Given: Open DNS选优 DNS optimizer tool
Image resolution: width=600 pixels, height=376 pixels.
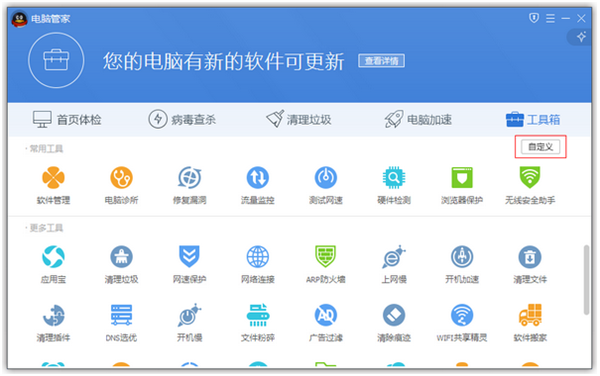Looking at the screenshot, I should (x=121, y=323).
